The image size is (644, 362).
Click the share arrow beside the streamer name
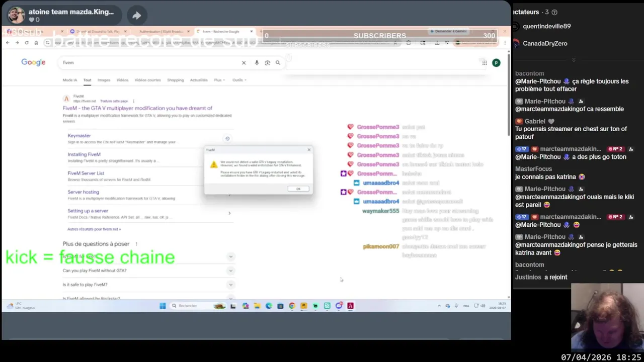click(x=136, y=16)
